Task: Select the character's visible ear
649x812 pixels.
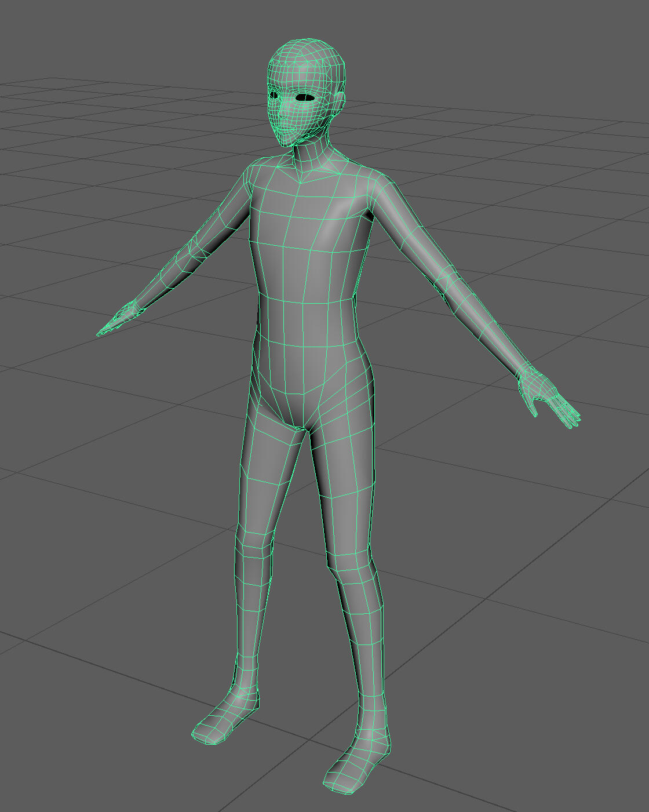Action: coord(341,103)
